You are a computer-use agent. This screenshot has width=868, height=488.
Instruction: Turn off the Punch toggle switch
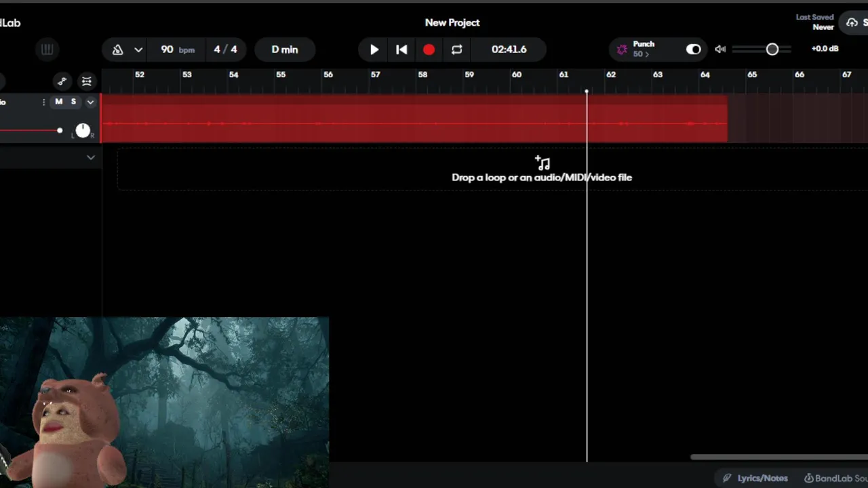point(693,49)
